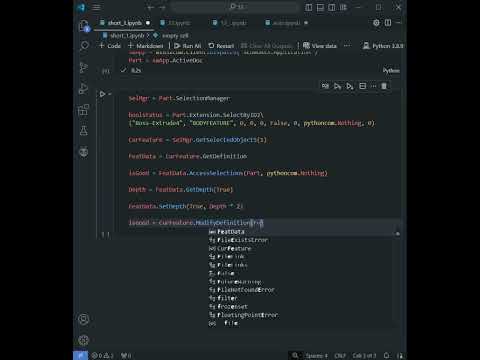Screen dimensions: 480x360
Task: Split the cell from cell toolbar
Action: (x=363, y=86)
